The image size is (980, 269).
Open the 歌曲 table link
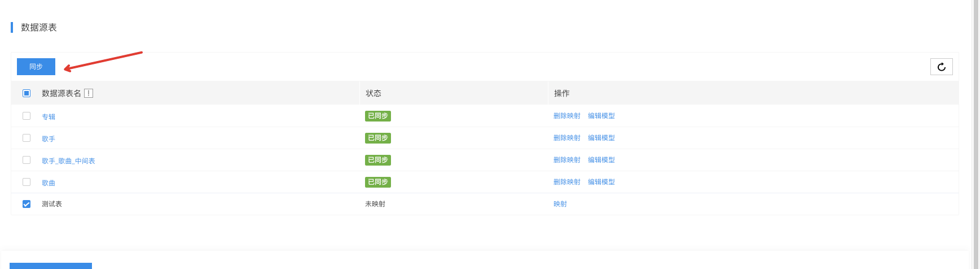coord(49,183)
